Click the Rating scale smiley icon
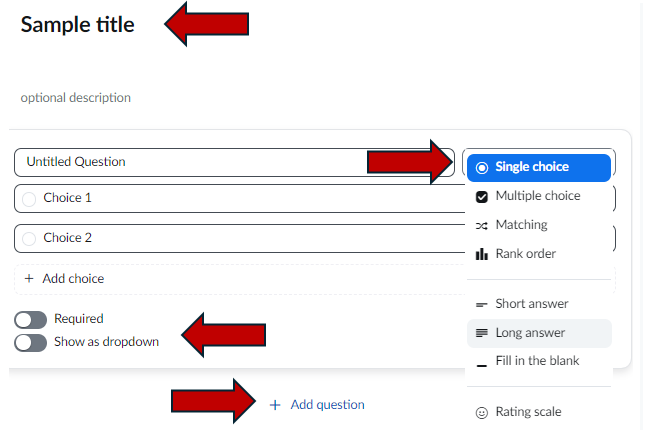Viewport: 647px width, 444px height. click(482, 413)
